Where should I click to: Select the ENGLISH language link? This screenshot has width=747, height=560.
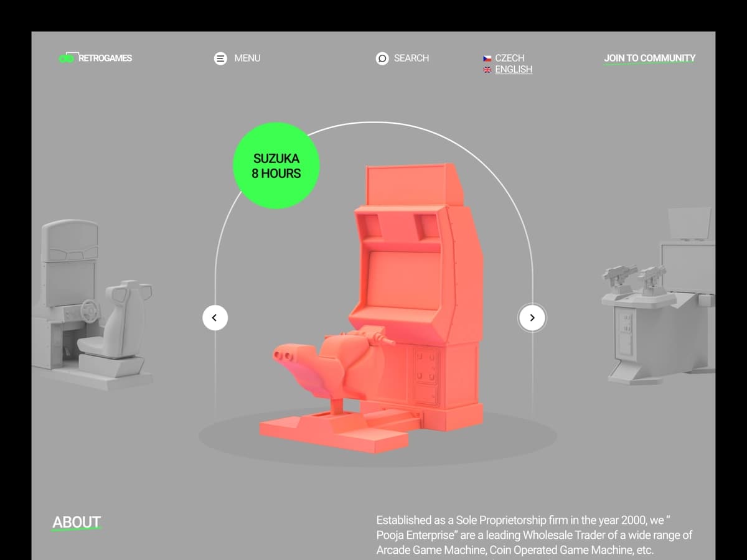[514, 69]
